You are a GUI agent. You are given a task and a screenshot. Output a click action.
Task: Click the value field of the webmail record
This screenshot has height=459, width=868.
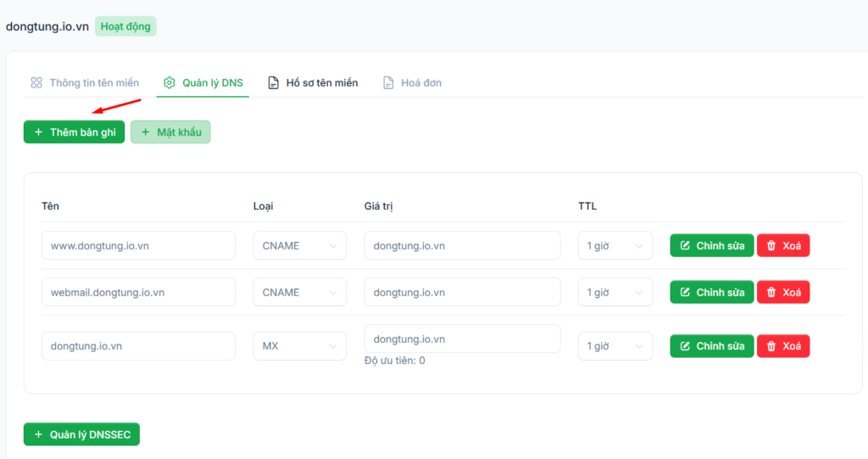462,292
